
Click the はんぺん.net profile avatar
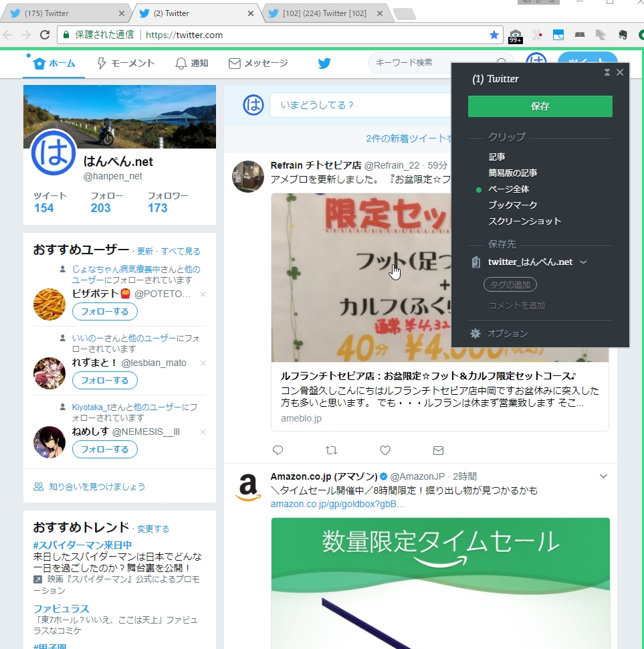click(53, 153)
